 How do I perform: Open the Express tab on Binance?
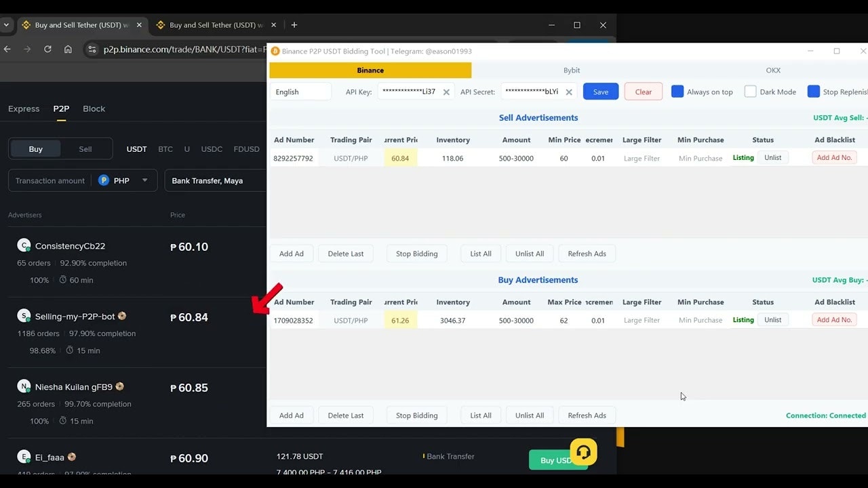(24, 108)
